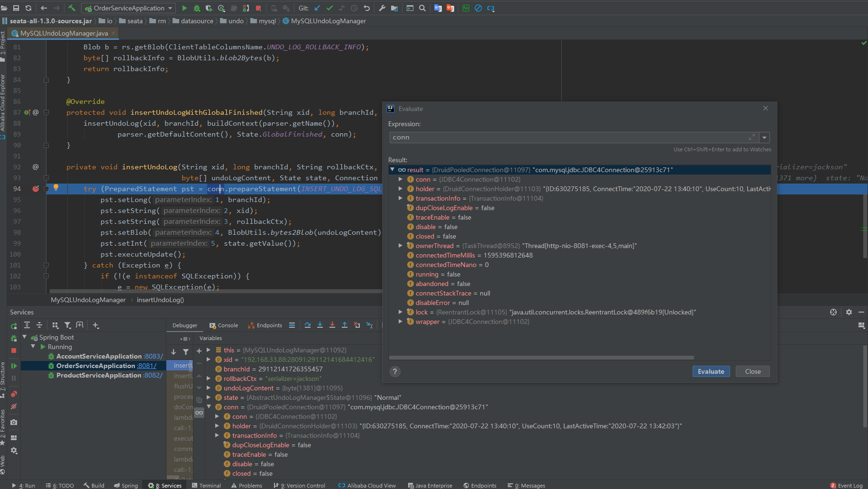Image resolution: width=868 pixels, height=489 pixels.
Task: Open the 9: Version Control tool window
Action: pos(300,485)
